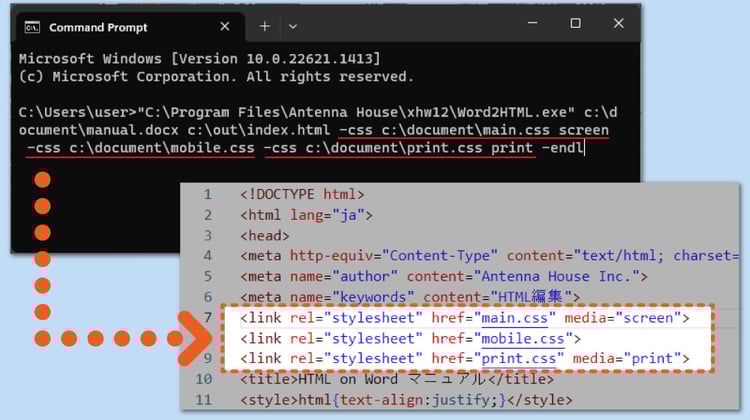Image resolution: width=750 pixels, height=420 pixels.
Task: Click the Microsoft Corporation copyright line
Action: coord(216,77)
